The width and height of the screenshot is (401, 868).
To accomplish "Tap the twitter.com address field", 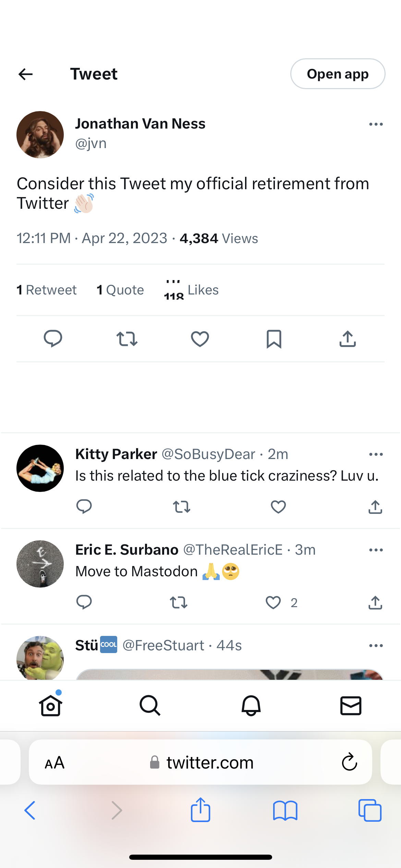I will pos(202,762).
